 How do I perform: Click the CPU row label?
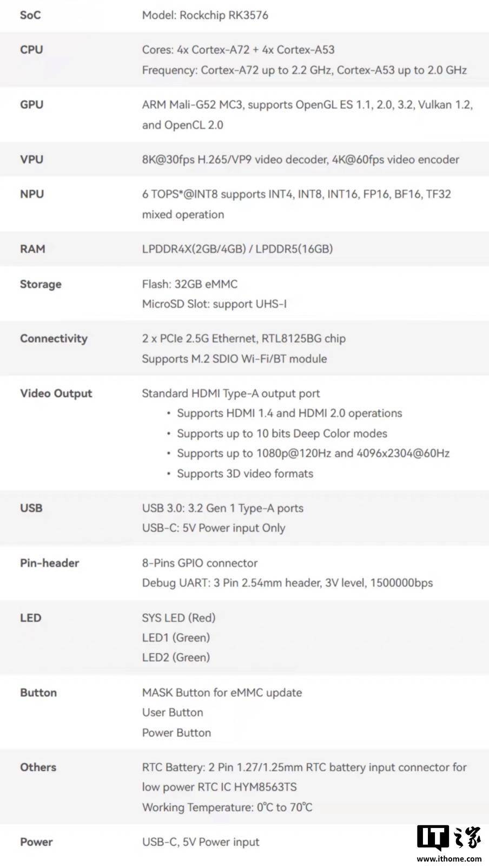point(31,50)
